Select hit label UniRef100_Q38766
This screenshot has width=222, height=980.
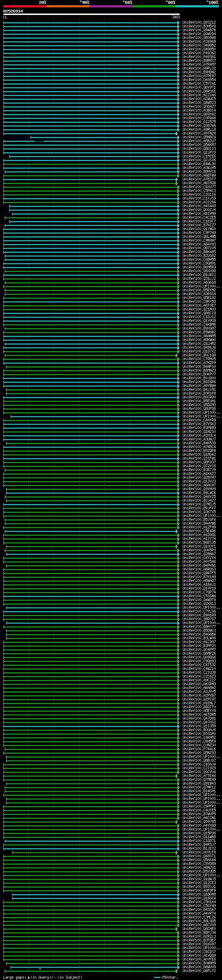coord(199,125)
